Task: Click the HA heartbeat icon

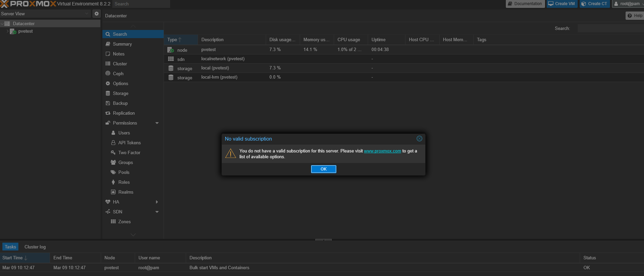Action: pyautogui.click(x=108, y=202)
